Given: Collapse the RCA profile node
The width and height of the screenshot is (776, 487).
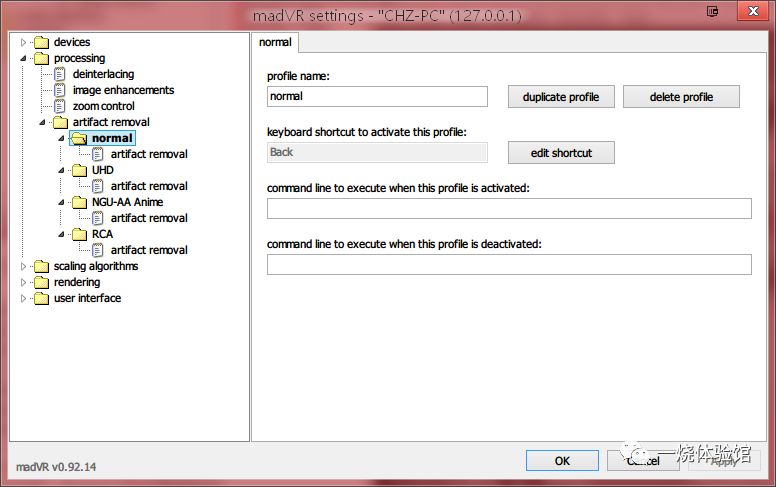Looking at the screenshot, I should click(x=61, y=234).
